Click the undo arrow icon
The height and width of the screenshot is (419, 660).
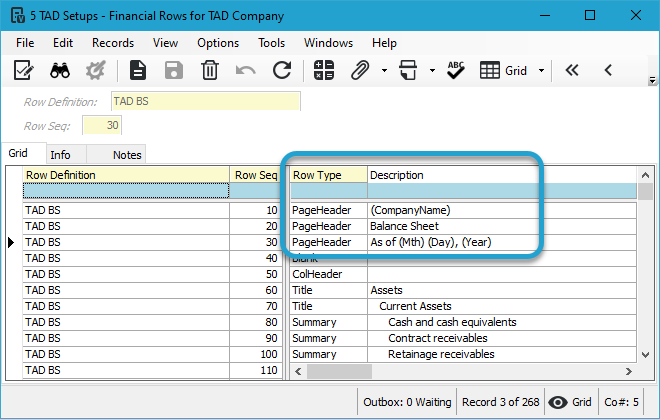246,70
